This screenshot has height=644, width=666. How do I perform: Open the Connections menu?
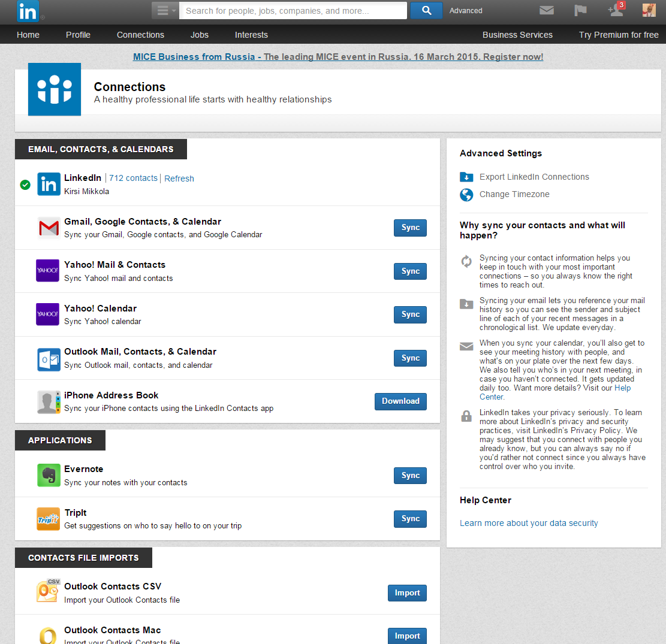(141, 35)
